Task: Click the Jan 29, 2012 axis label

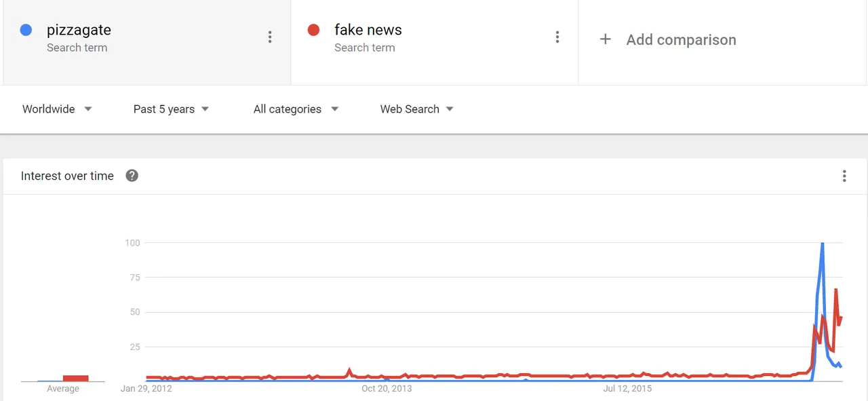Action: [x=146, y=389]
